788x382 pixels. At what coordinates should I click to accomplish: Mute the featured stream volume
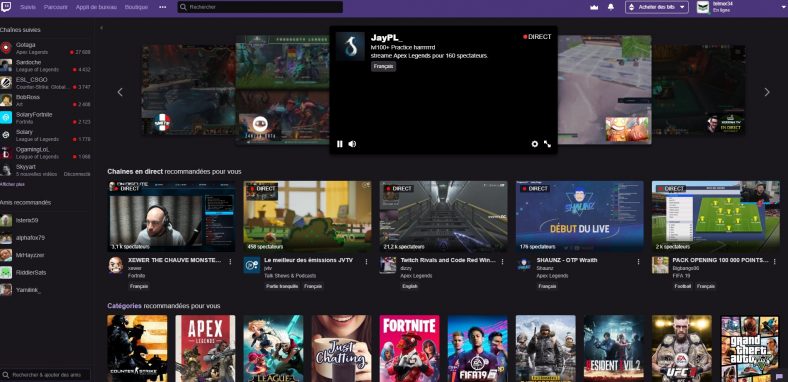tap(352, 144)
